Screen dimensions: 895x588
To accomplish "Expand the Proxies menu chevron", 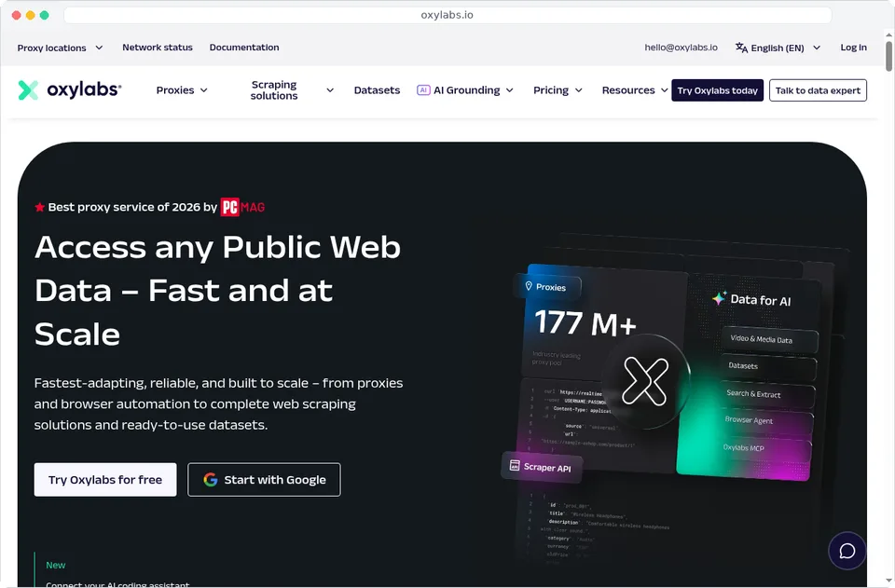I will [x=204, y=90].
